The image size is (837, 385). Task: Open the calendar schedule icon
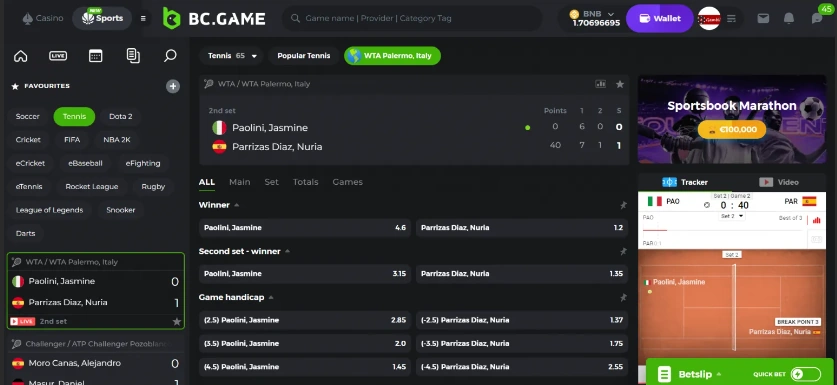[96, 56]
